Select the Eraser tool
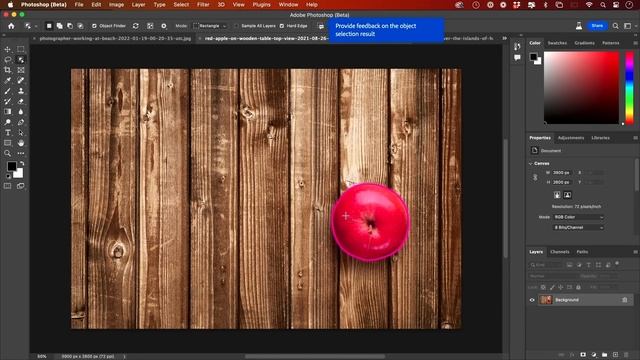Image resolution: width=640 pixels, height=360 pixels. click(21, 101)
